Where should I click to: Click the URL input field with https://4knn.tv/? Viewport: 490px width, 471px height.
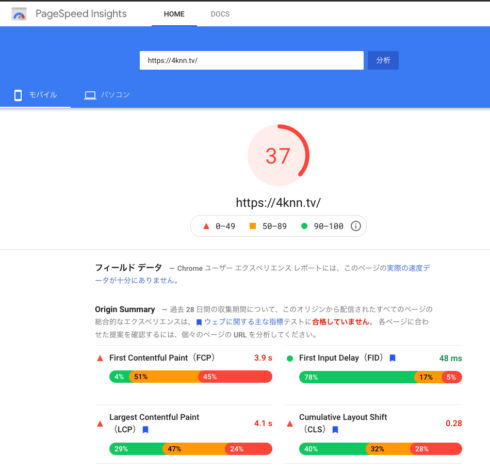tap(252, 60)
